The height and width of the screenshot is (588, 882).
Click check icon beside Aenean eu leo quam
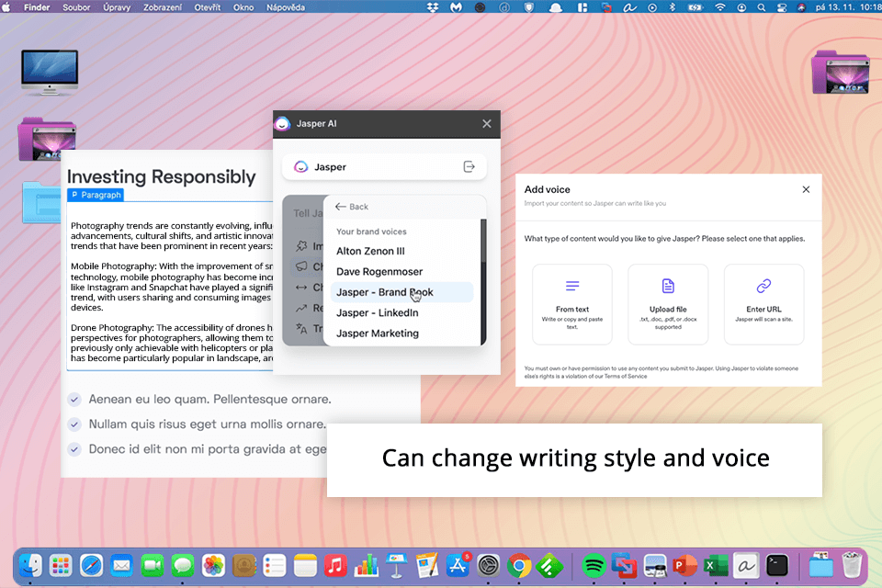[74, 400]
